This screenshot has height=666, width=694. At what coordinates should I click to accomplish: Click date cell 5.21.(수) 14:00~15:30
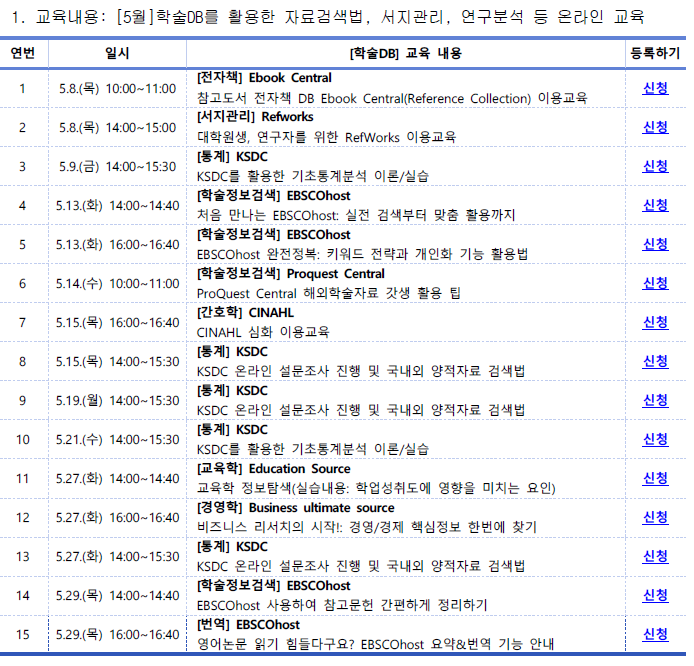click(117, 439)
